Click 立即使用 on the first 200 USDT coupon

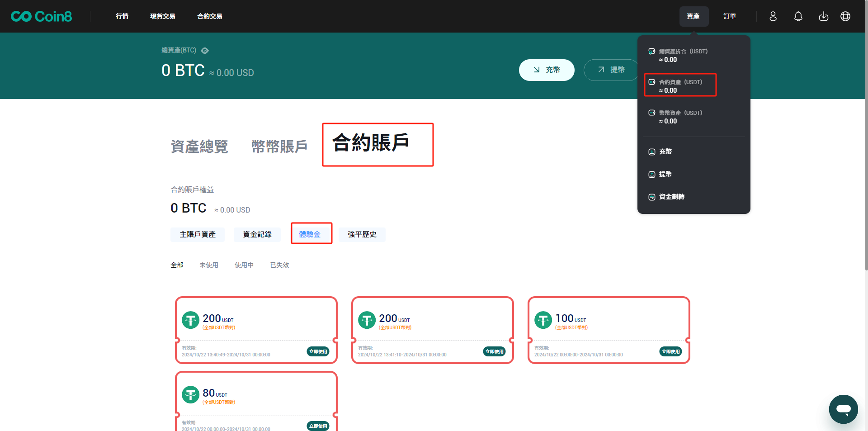[x=318, y=351]
